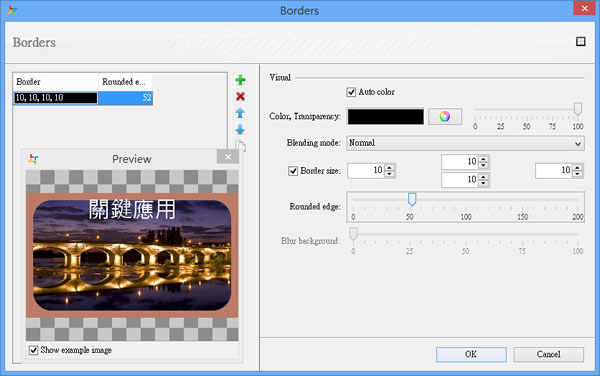Increase bottom border size stepper
600x376 pixels.
coord(484,176)
